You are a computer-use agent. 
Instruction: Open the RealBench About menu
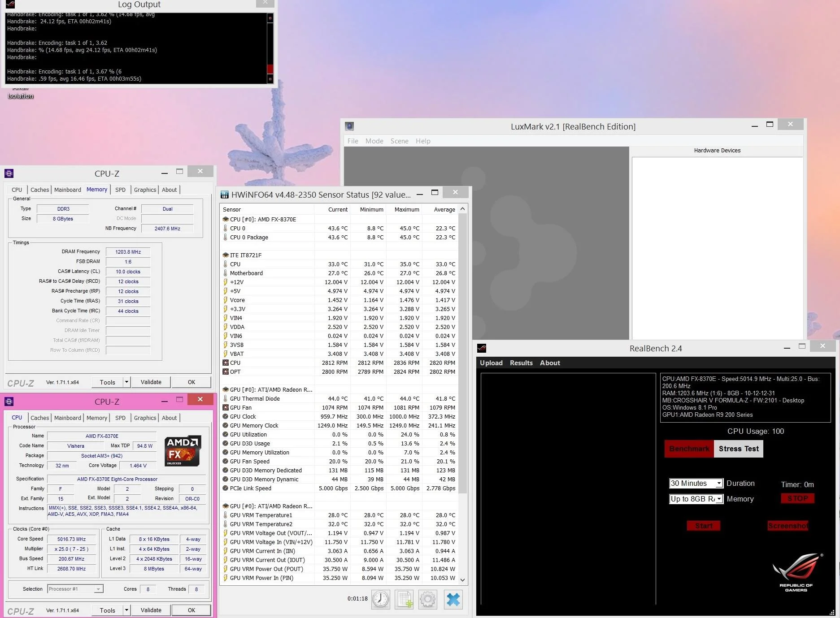point(550,363)
